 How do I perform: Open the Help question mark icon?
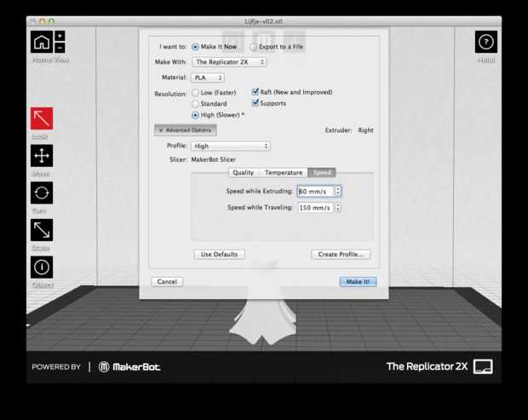pos(486,42)
